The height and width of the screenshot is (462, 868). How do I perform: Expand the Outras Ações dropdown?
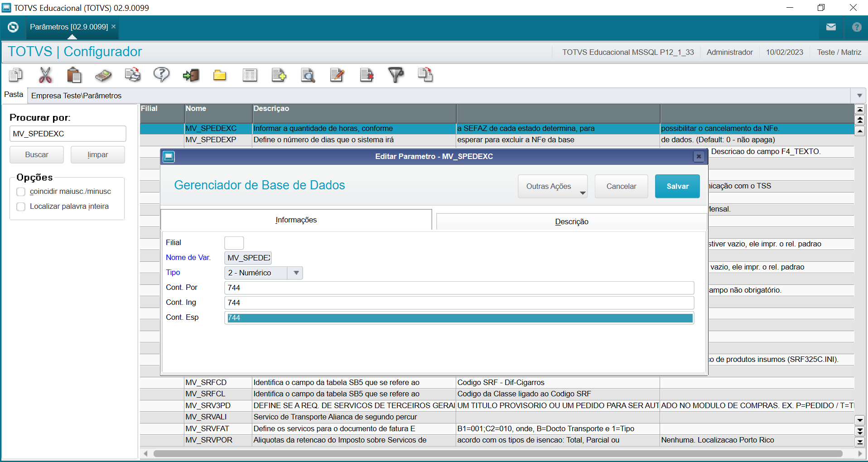(553, 186)
